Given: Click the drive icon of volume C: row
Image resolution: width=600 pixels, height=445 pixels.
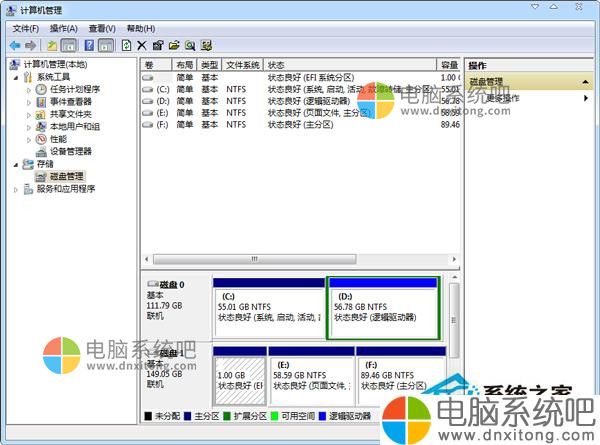Looking at the screenshot, I should coord(148,90).
